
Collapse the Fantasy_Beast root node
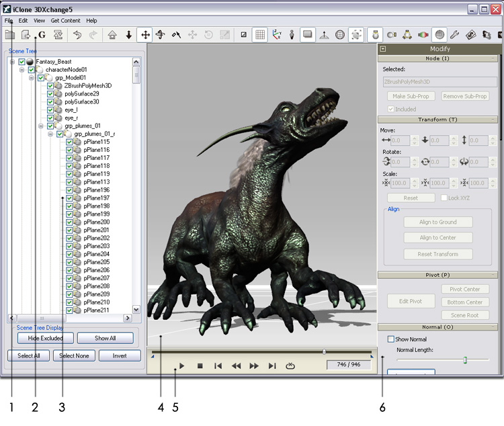[13, 62]
